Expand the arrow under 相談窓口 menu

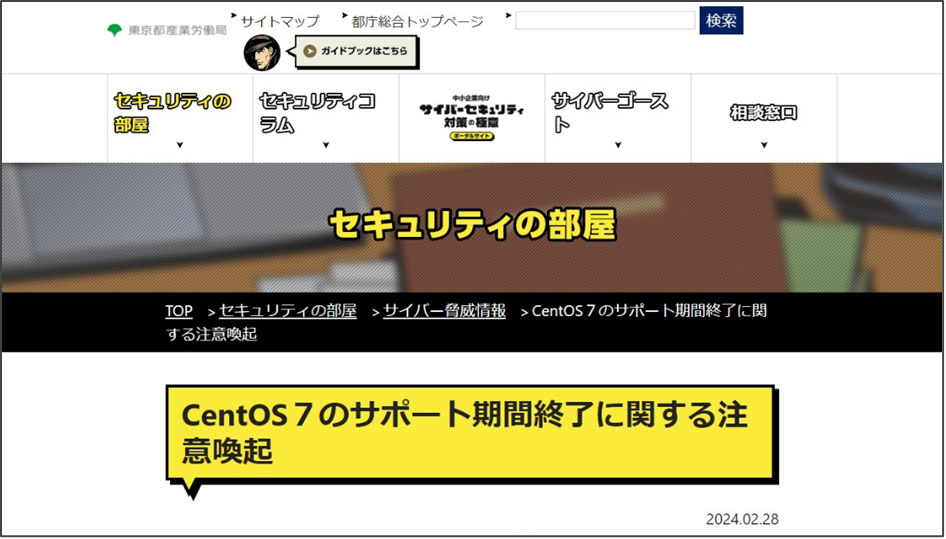[764, 146]
